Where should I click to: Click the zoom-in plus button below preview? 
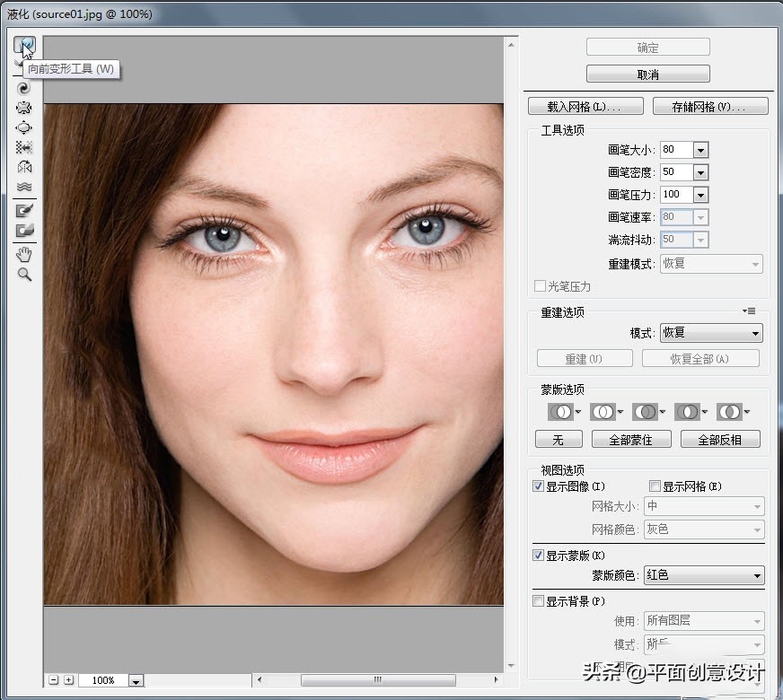tap(68, 680)
